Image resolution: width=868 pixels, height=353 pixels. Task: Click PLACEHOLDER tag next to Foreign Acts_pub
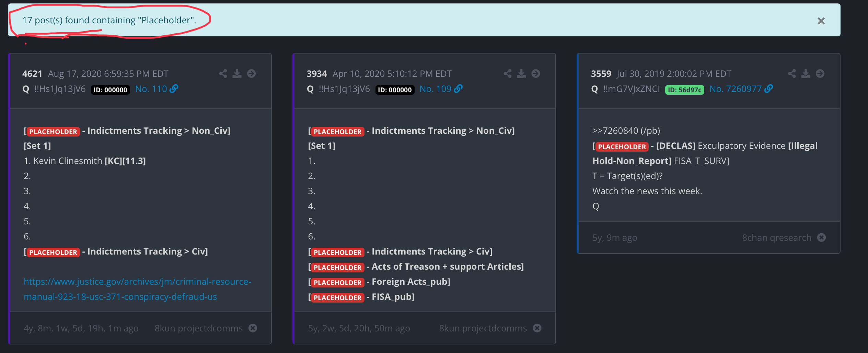point(337,282)
